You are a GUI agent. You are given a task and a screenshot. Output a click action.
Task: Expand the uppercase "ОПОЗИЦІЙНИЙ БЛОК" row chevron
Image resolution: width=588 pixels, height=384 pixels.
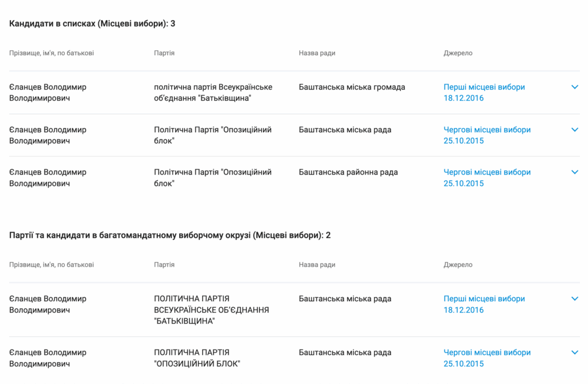point(575,352)
